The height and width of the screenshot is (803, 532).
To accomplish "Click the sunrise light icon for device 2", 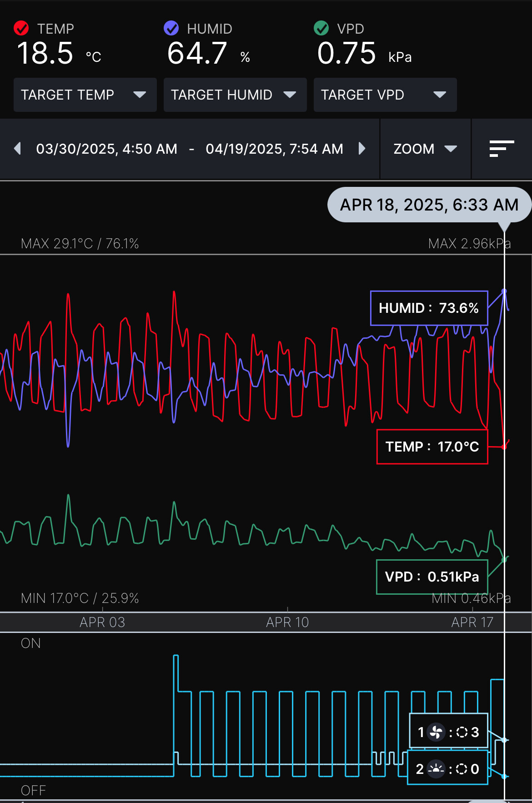I will pyautogui.click(x=436, y=769).
